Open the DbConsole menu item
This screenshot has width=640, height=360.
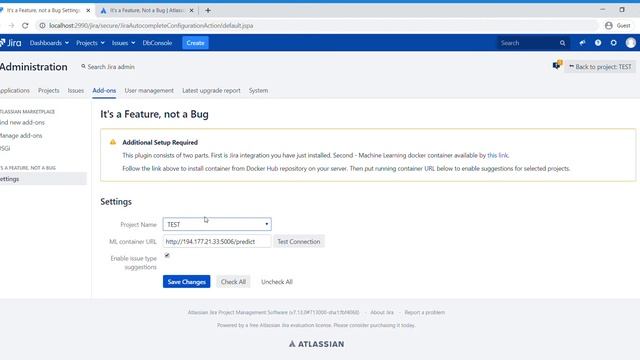coord(157,43)
